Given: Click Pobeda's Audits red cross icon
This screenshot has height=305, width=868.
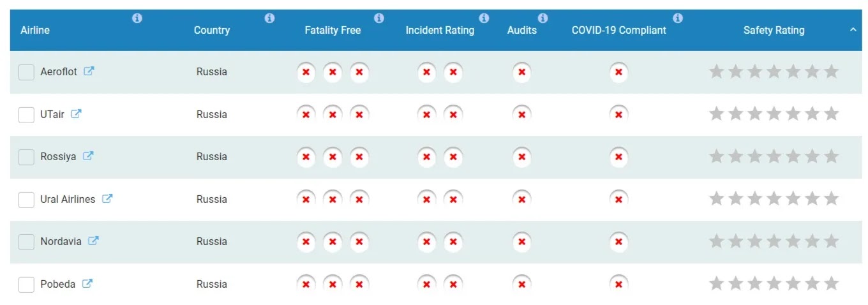Looking at the screenshot, I should [522, 285].
